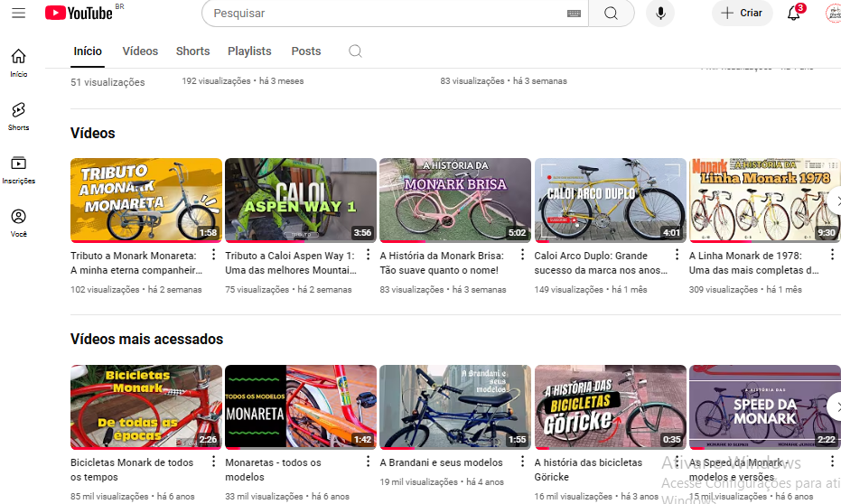Play the Linha Monark 1978 thumbnail
Screen dimensions: 841x504
(x=765, y=200)
